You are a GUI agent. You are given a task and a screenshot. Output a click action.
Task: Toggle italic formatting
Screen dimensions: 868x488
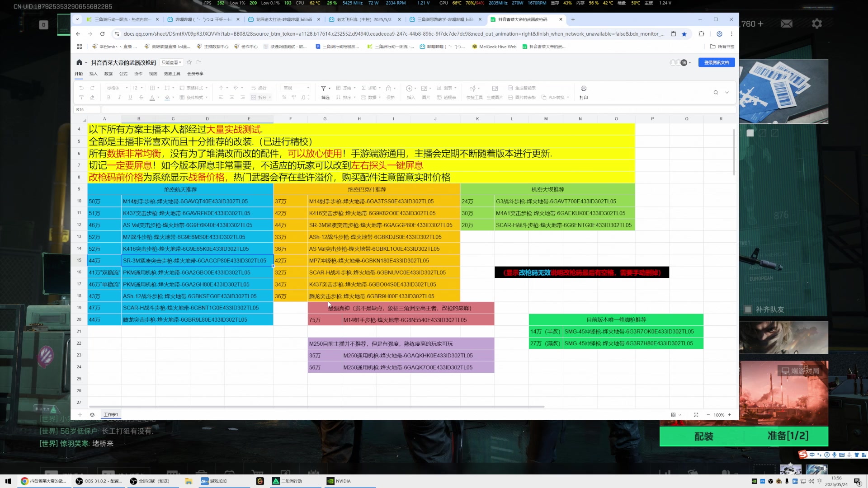pos(119,98)
